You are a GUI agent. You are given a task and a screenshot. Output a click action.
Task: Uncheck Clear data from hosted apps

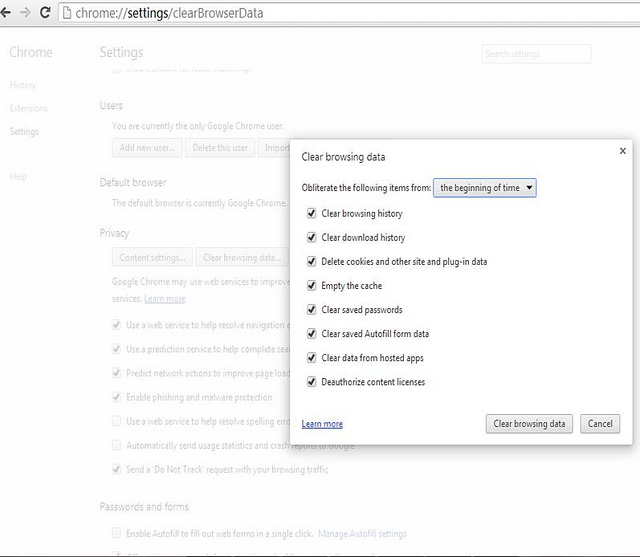point(311,358)
